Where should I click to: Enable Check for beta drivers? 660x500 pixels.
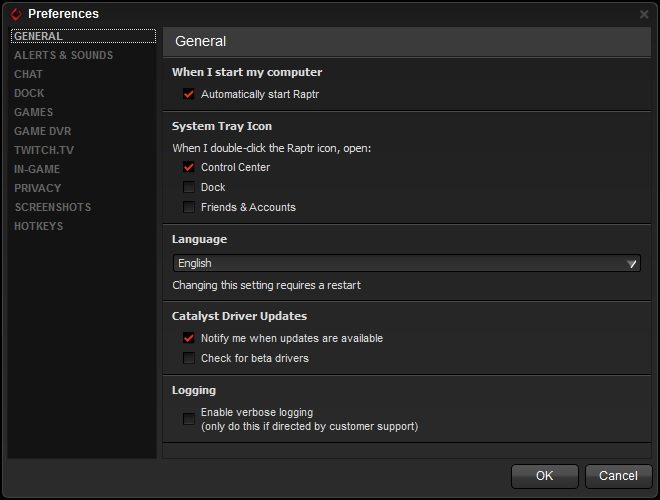click(189, 358)
